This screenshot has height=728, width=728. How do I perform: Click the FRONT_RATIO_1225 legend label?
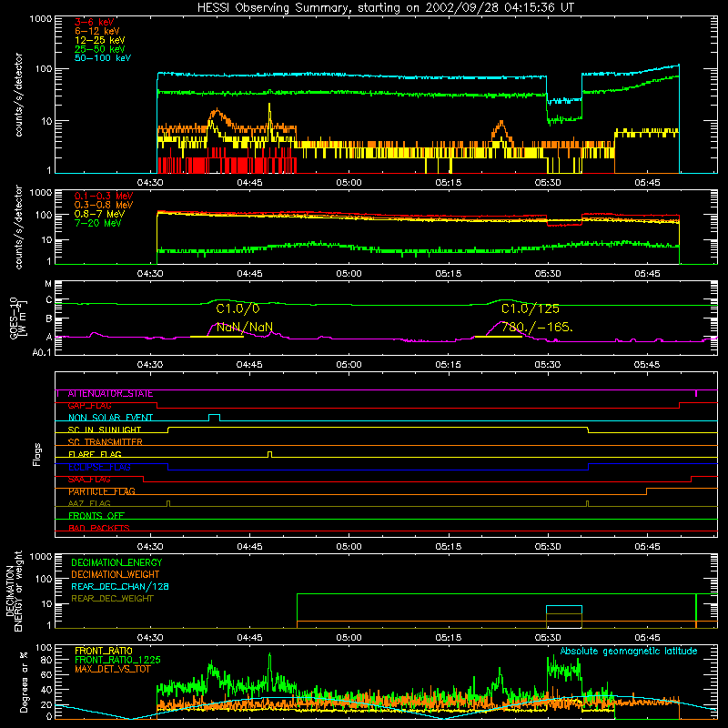(117, 661)
